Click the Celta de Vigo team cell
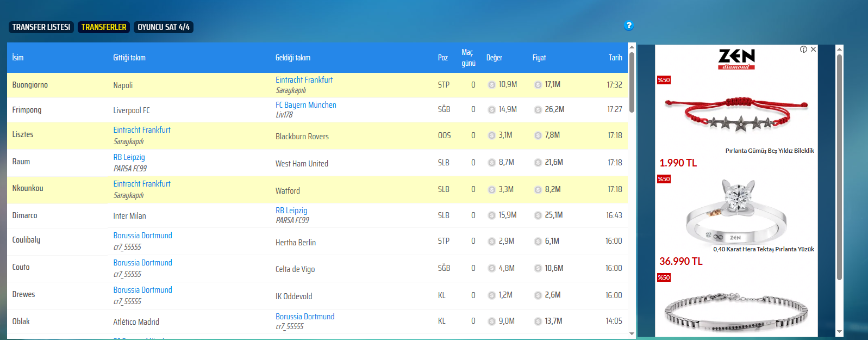Viewport: 868px width, 340px height. pos(295,269)
